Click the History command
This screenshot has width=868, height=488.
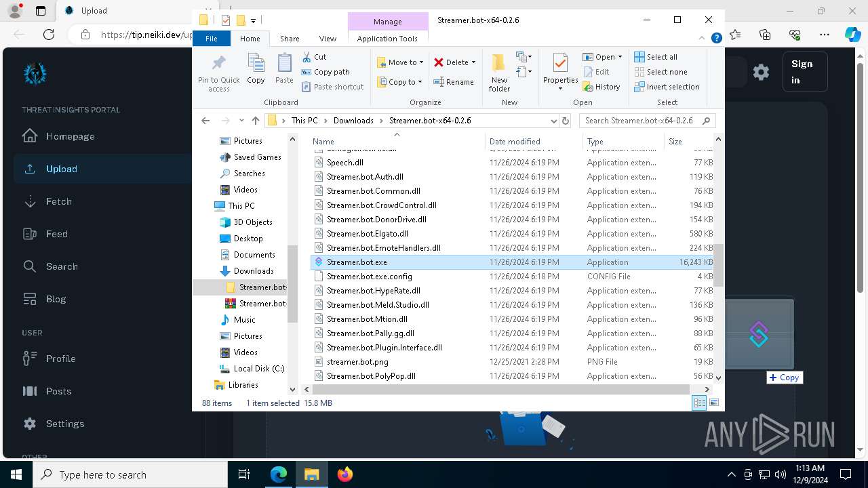click(601, 87)
